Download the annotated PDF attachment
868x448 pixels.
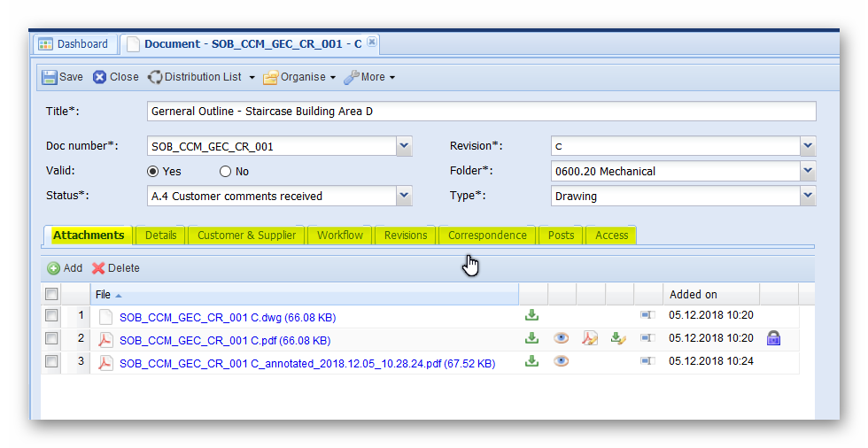point(531,361)
